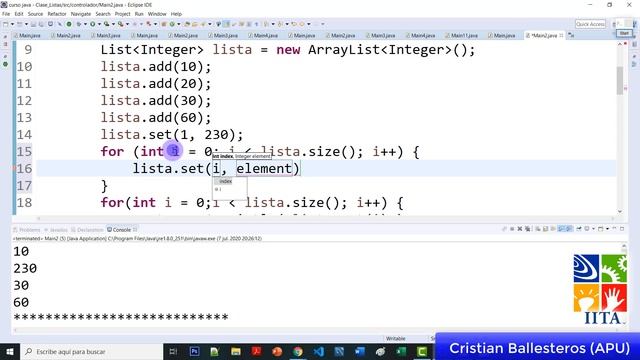Expand the Run configurations dropdown arrow
Screen dimensions: 640x360
click(x=99, y=24)
